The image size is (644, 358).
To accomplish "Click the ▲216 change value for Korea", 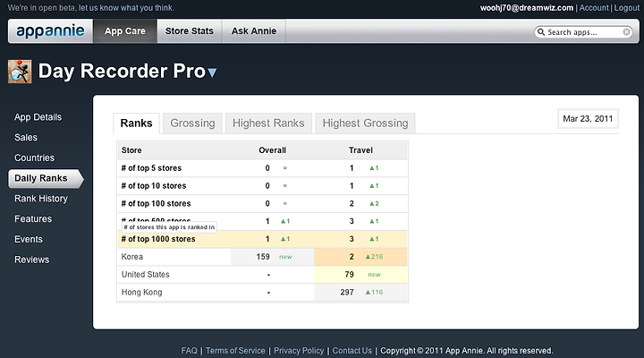I will (x=374, y=257).
